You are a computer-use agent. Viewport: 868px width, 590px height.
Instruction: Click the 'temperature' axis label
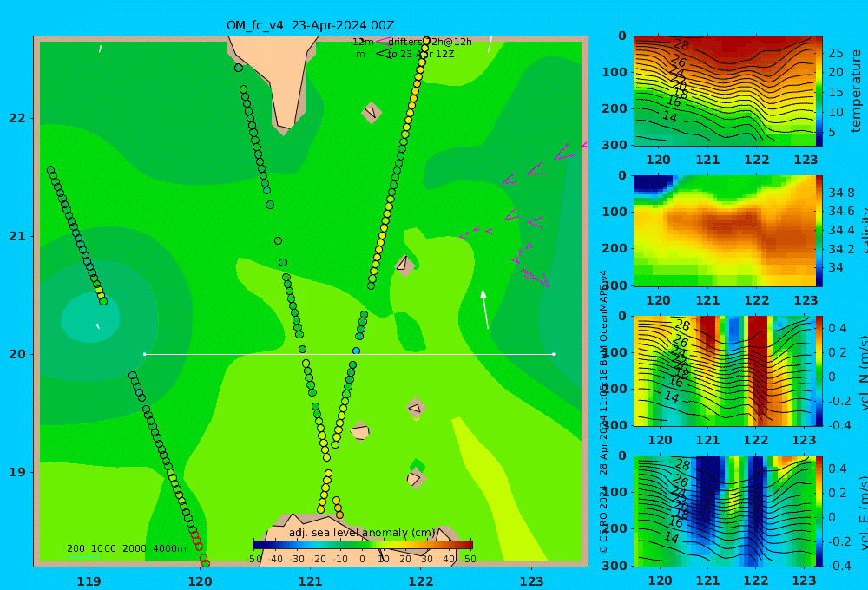pos(857,91)
